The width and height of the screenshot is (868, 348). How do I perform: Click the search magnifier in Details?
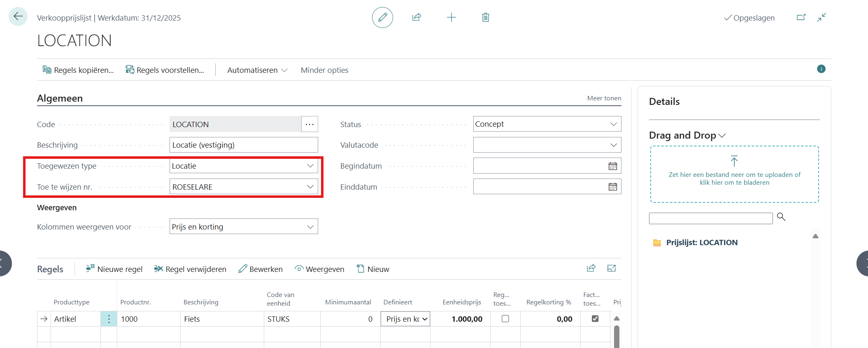(x=781, y=217)
